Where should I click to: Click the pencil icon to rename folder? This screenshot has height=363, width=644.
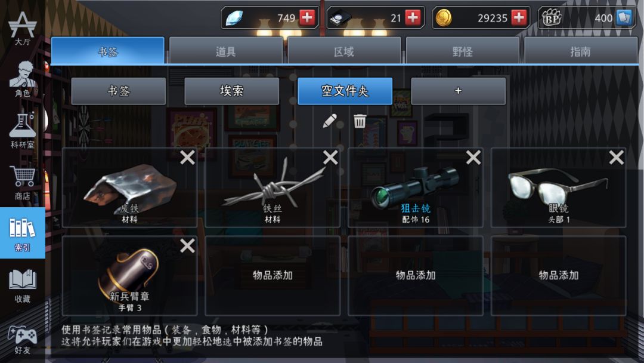329,121
